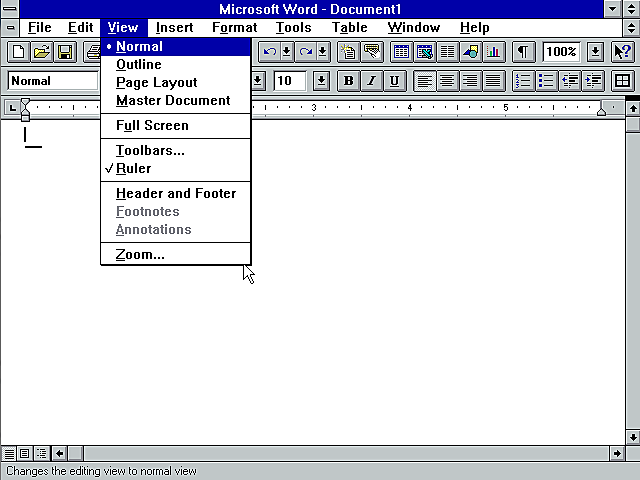This screenshot has height=480, width=640.
Task: Select Normal in the View menu
Action: tap(176, 47)
